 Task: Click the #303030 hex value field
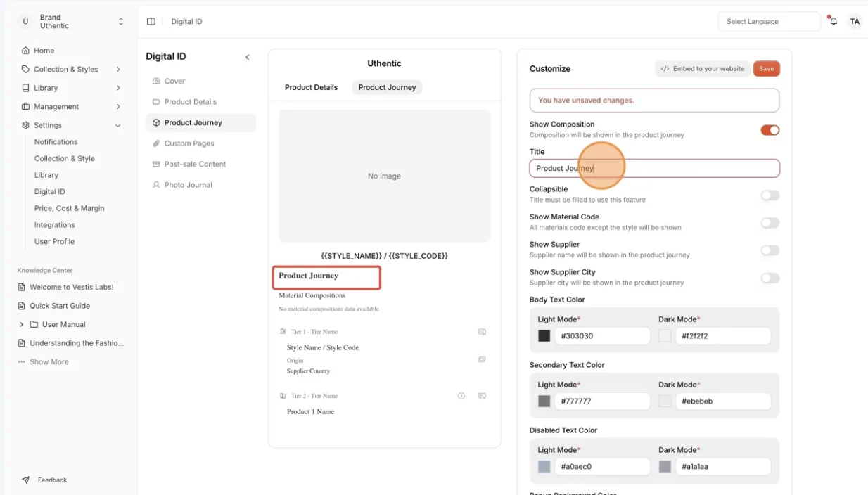(x=603, y=336)
